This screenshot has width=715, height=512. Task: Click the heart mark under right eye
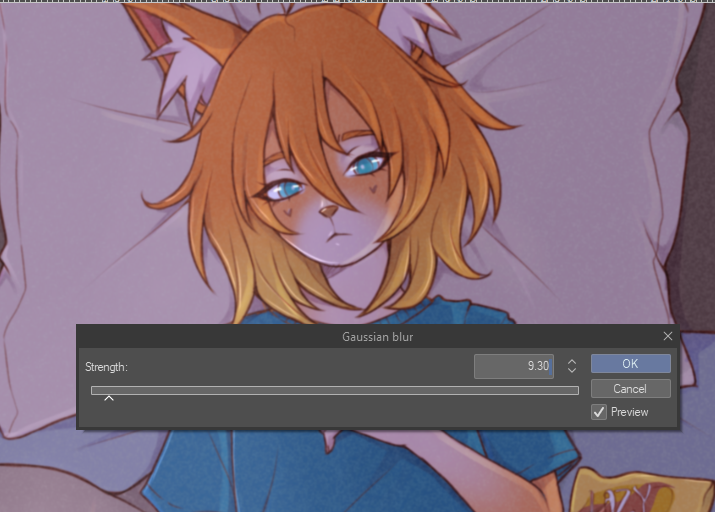373,188
